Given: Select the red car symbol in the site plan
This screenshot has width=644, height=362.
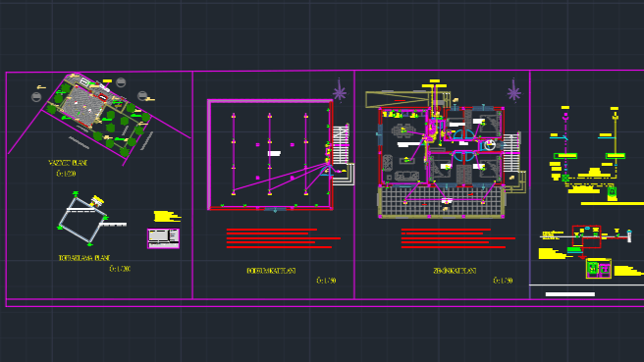Looking at the screenshot, I should (x=103, y=97).
